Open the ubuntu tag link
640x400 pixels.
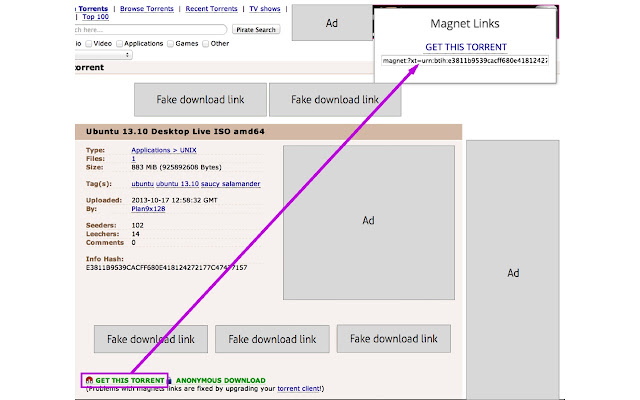click(142, 184)
